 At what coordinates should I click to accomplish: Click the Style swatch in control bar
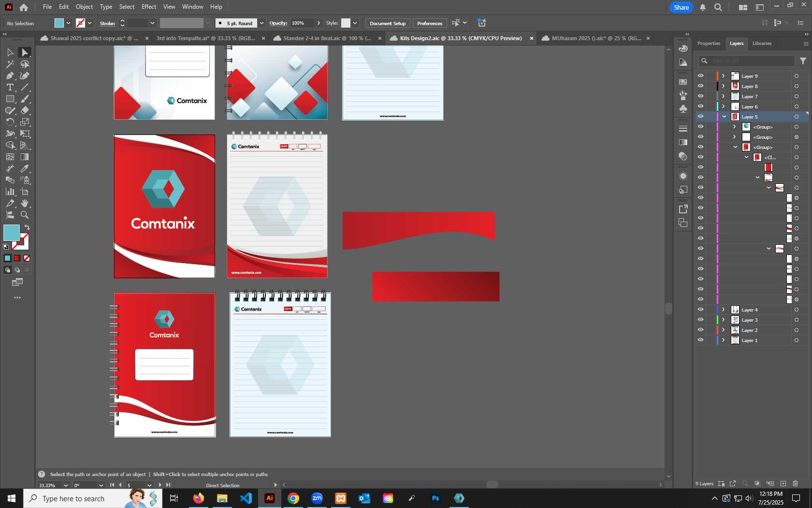tap(346, 23)
